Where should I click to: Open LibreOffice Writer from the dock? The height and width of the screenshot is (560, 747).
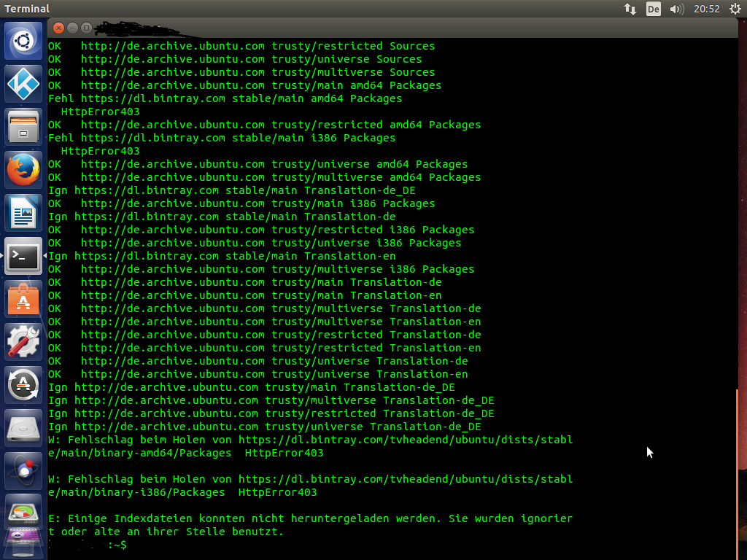click(x=23, y=213)
